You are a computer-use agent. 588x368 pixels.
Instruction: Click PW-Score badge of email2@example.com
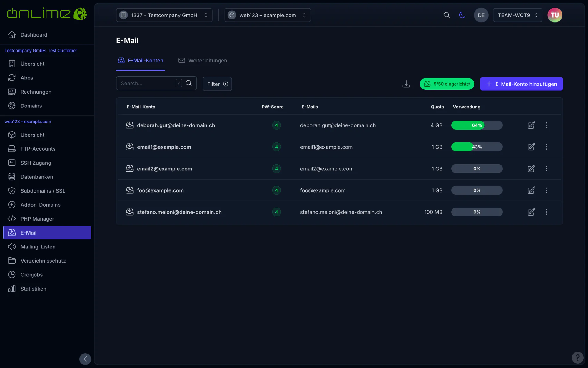[x=276, y=169]
